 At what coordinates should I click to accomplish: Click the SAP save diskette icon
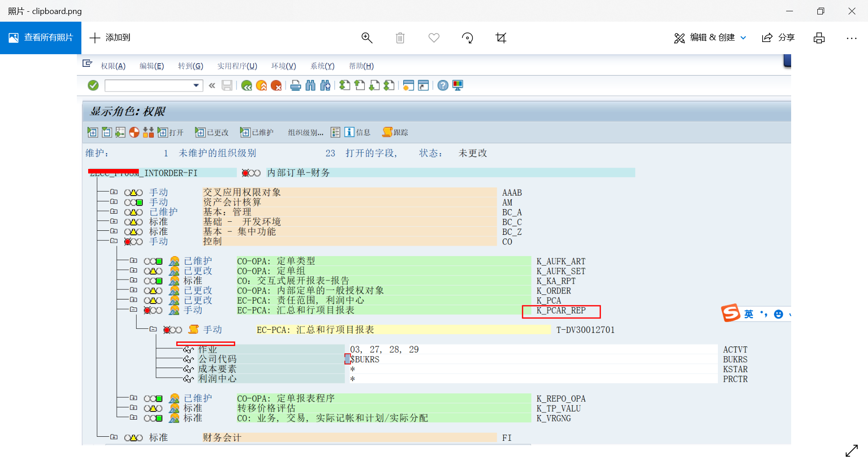(x=227, y=85)
